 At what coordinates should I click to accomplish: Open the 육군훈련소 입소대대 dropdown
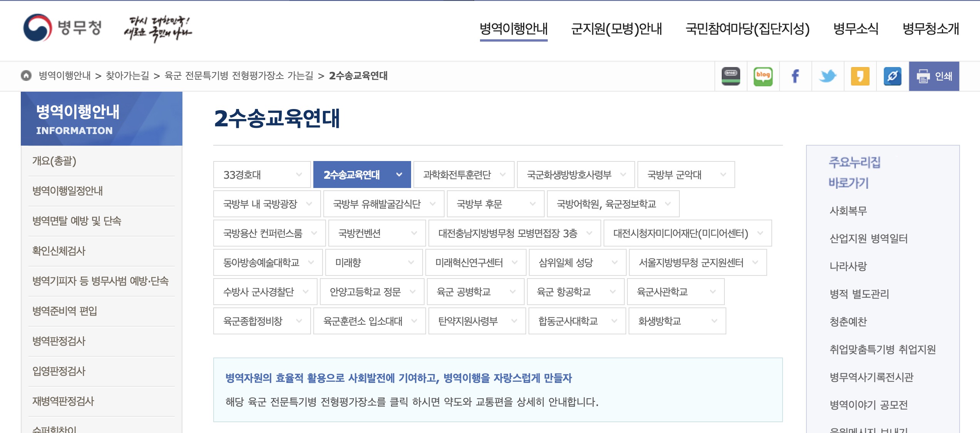pyautogui.click(x=369, y=321)
